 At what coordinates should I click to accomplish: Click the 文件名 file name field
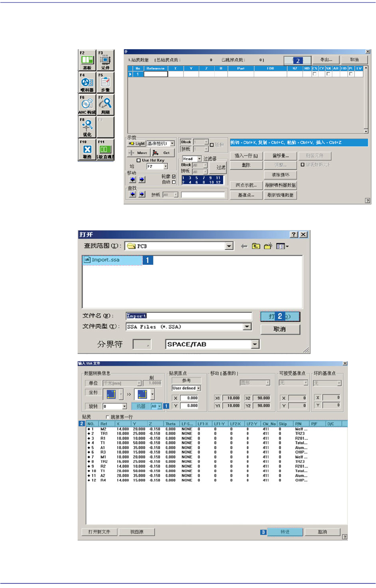click(x=189, y=316)
